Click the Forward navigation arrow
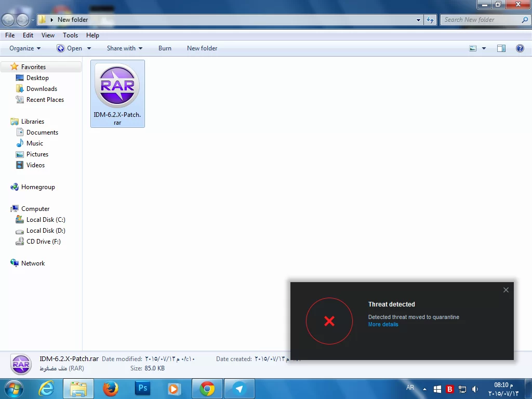Image resolution: width=532 pixels, height=399 pixels. [x=23, y=20]
